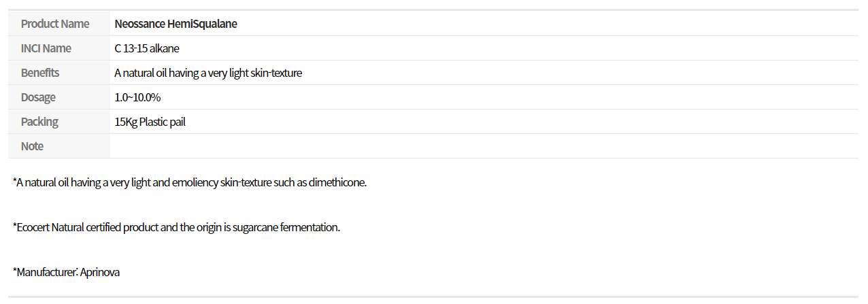Click the Benefits label cell
868x304 pixels.
click(59, 73)
